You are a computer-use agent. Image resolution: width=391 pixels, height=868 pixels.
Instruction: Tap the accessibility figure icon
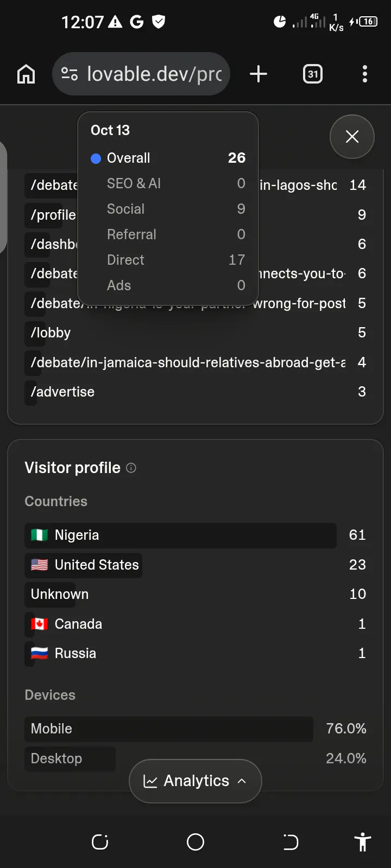(363, 842)
